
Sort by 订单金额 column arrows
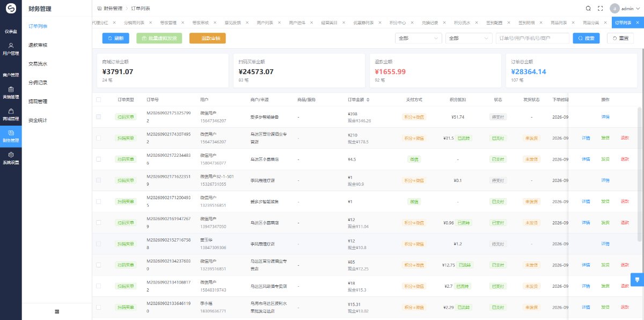pos(368,99)
